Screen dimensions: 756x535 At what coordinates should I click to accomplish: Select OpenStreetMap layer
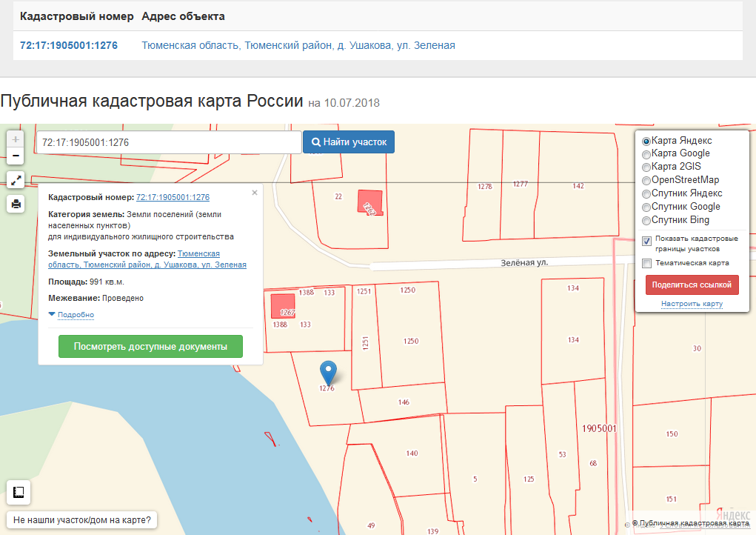coord(646,181)
